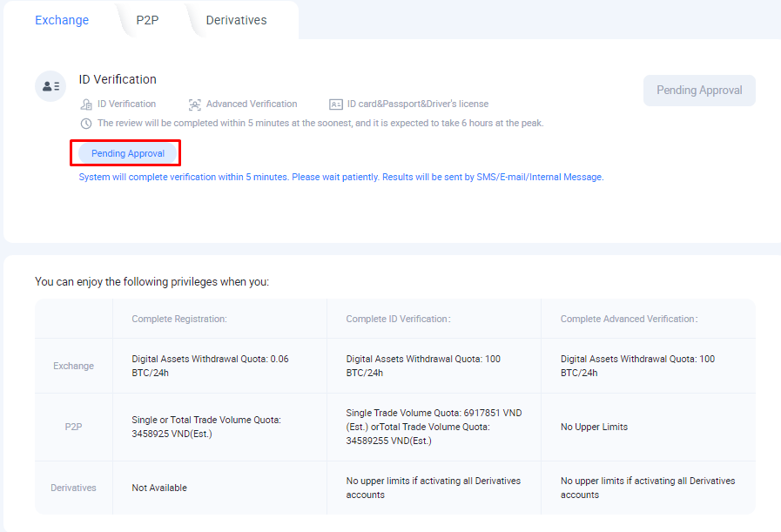Click the privileges heading text
Viewport: 781px width, 532px height.
pyautogui.click(x=151, y=281)
